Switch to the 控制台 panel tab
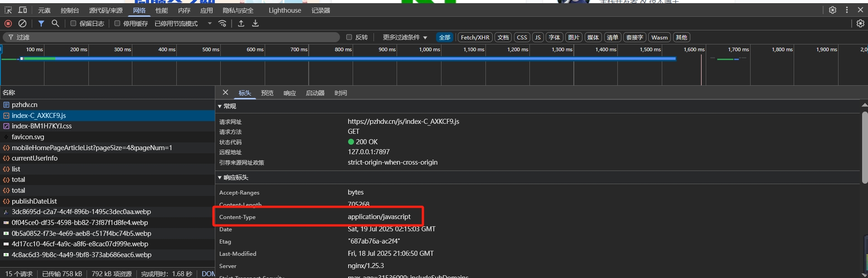 click(70, 10)
